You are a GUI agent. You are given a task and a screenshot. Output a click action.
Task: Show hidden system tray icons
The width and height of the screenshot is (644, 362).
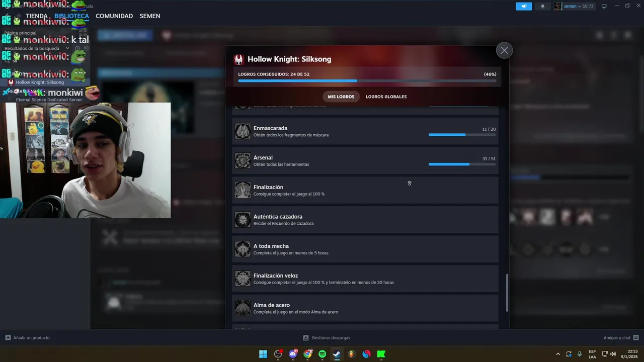[x=557, y=354]
